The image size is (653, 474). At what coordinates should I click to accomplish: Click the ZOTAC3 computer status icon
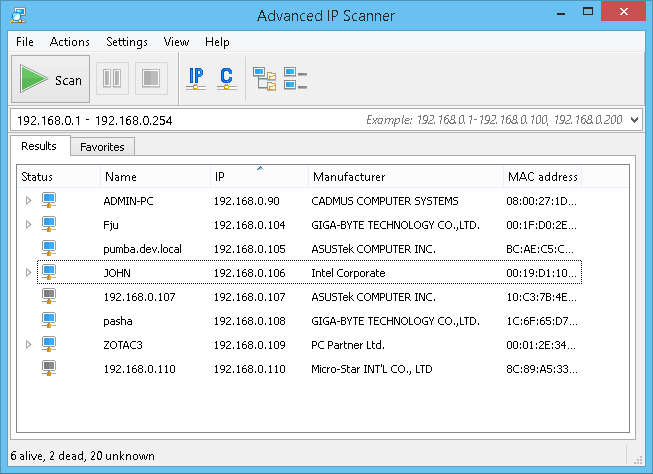(49, 344)
